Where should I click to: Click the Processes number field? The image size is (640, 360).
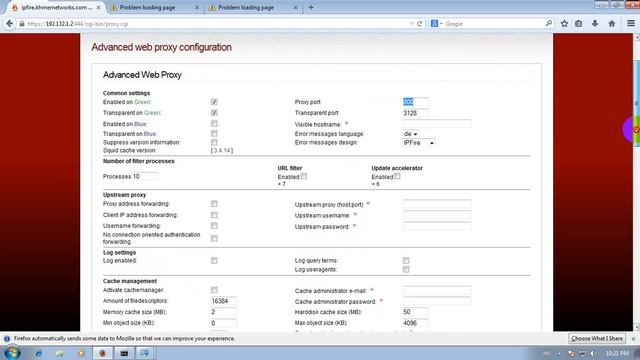pos(145,176)
